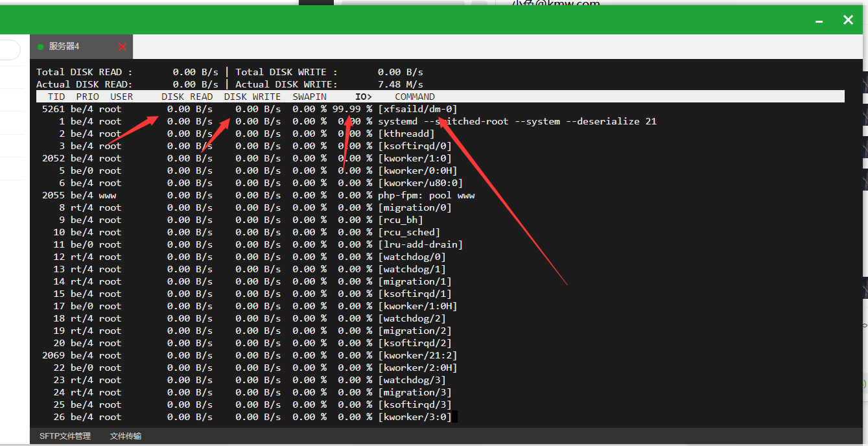Click the IO> column header
The width and height of the screenshot is (868, 446).
(x=363, y=97)
